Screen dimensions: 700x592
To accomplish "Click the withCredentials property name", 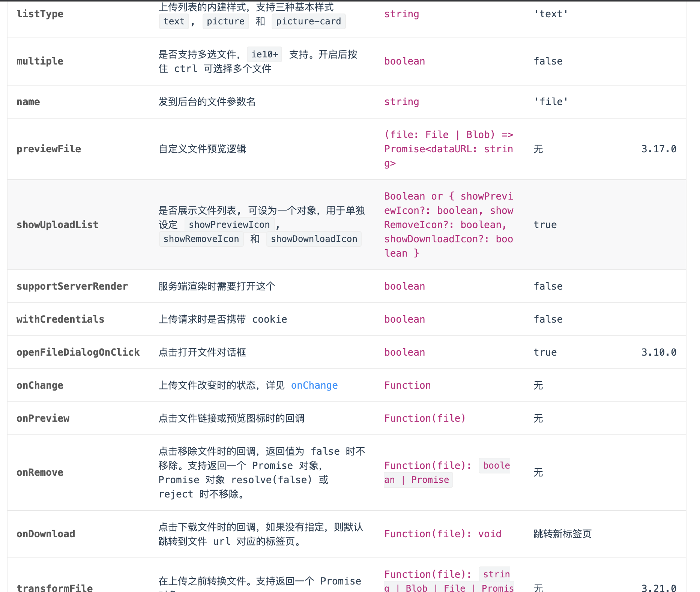I will click(60, 319).
